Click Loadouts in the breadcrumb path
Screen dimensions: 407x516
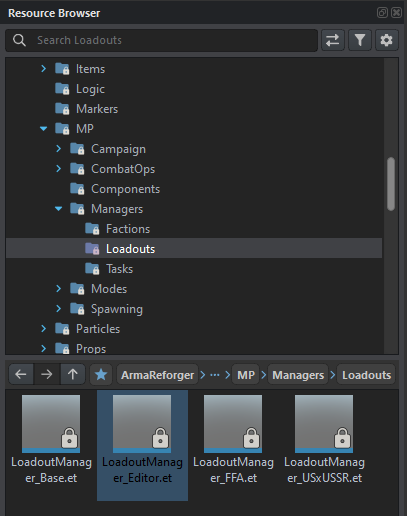click(x=366, y=375)
